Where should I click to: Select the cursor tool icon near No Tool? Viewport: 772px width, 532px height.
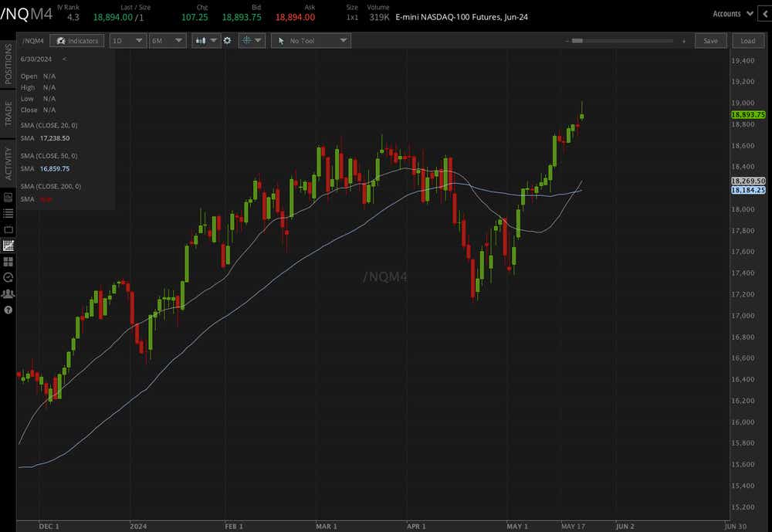(281, 40)
